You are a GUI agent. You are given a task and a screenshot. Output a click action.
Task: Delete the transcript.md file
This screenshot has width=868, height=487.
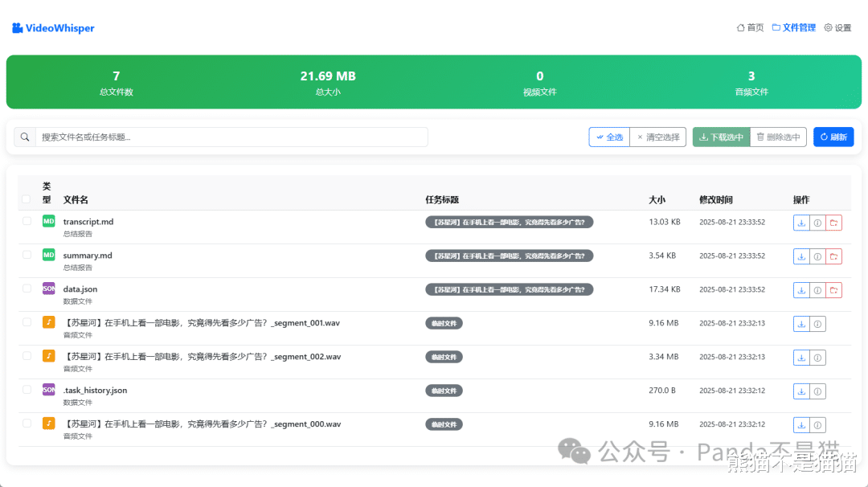(833, 223)
